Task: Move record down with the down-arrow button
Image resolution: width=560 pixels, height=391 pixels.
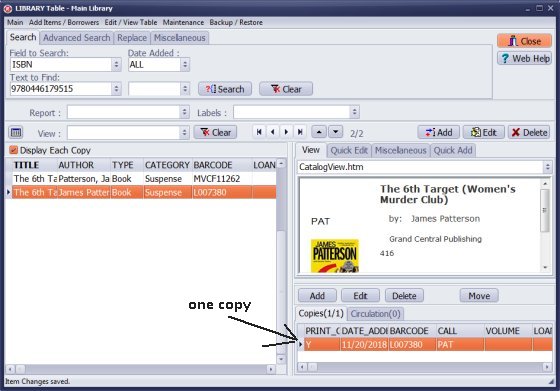Action: [336, 132]
